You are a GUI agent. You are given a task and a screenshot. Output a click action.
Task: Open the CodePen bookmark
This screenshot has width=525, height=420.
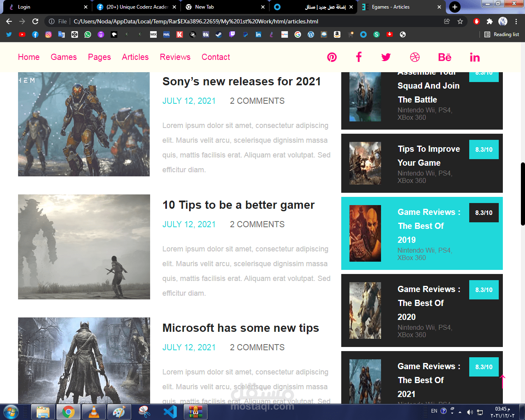(x=75, y=34)
